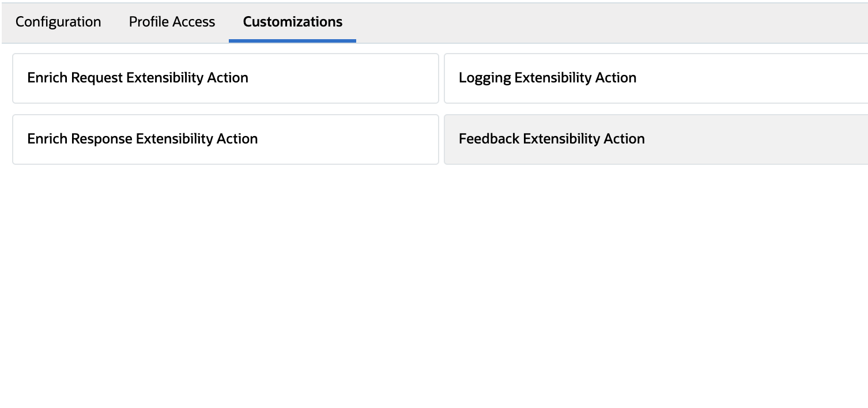This screenshot has width=868, height=408.
Task: Select the Customizations tab
Action: click(292, 22)
